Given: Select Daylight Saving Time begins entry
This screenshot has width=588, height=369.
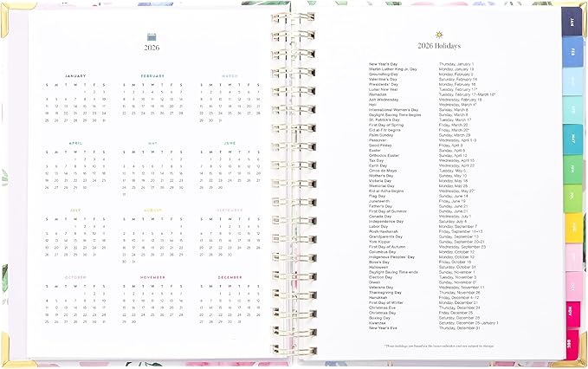Looking at the screenshot, I should pyautogui.click(x=395, y=115).
